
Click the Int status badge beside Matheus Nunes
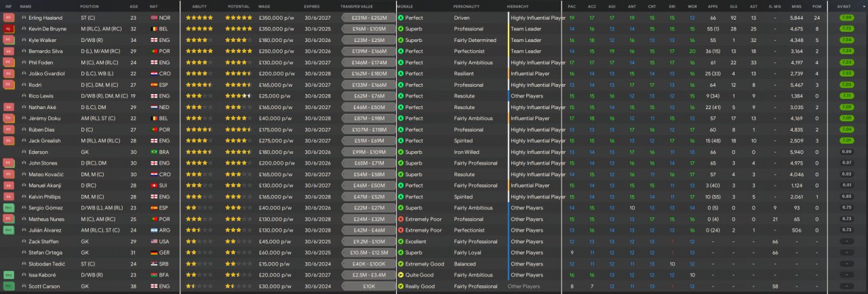(x=9, y=219)
